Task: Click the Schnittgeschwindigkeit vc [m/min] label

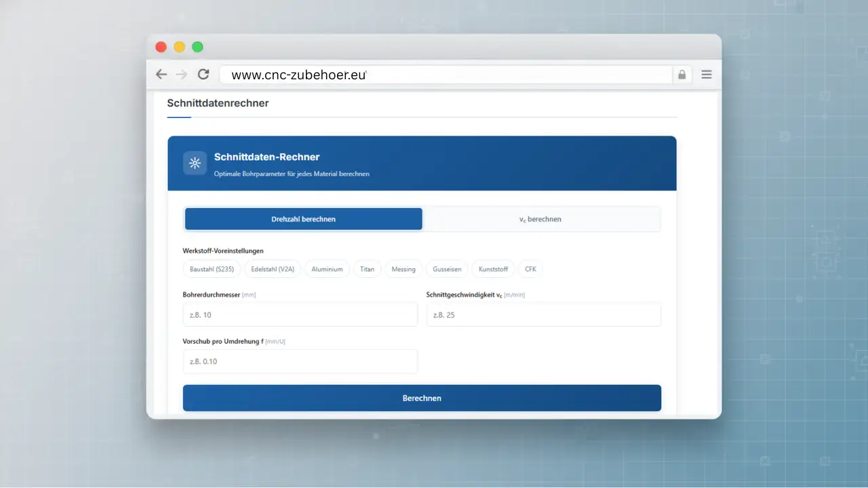Action: 475,295
